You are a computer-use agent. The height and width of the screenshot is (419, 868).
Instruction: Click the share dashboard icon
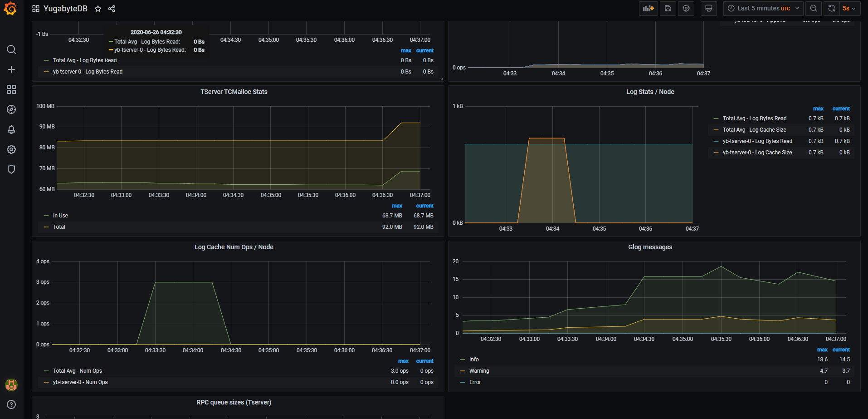(x=112, y=9)
